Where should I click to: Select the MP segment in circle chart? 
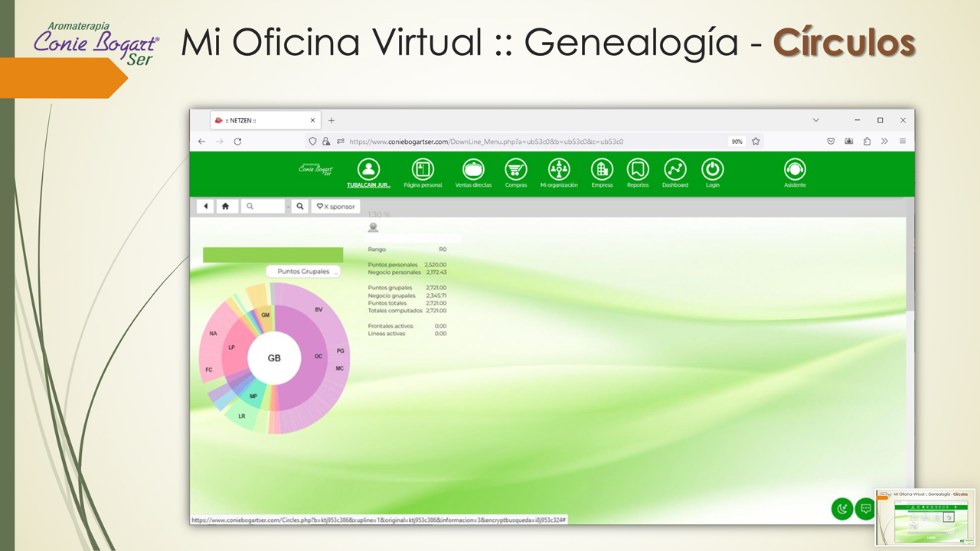(x=253, y=396)
